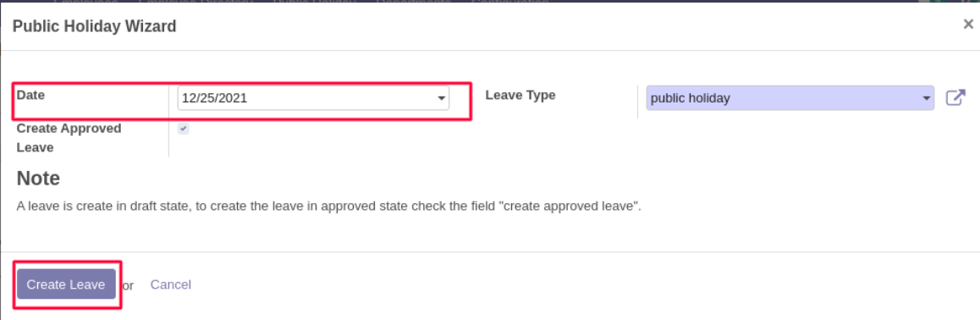Click the Leave Type label
The height and width of the screenshot is (320, 980).
tap(520, 95)
